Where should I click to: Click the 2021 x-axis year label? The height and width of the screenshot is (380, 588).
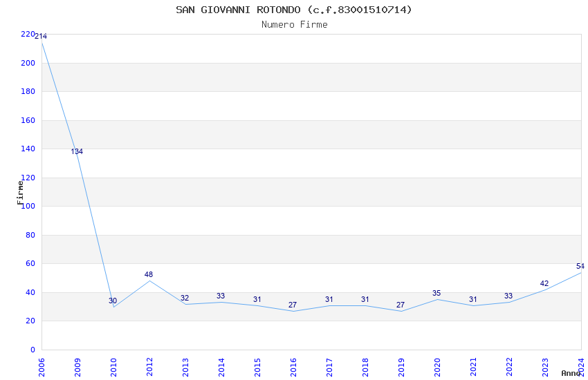point(474,368)
